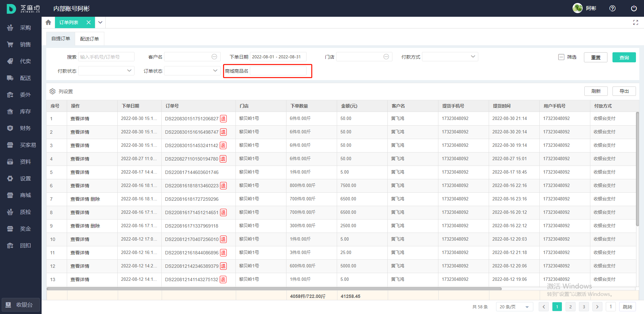Open the 阿彬 user avatar
The image size is (644, 314).
(578, 8)
